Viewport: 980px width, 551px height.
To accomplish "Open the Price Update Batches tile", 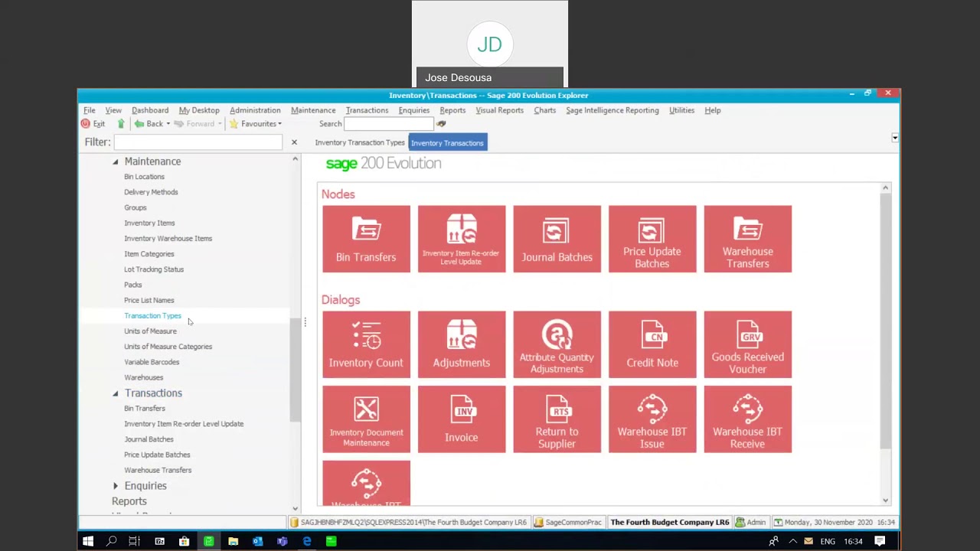I will (x=652, y=239).
